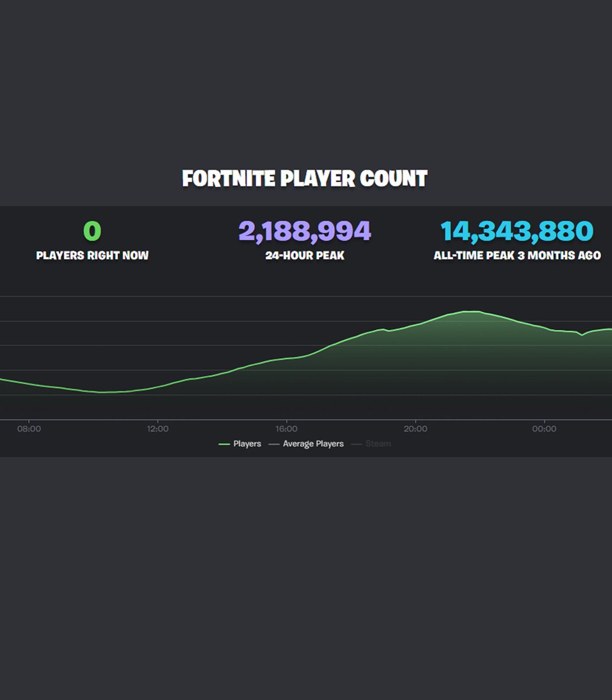Screen dimensions: 612x700
Task: Enable the Steam series in the legend
Action: (371, 444)
